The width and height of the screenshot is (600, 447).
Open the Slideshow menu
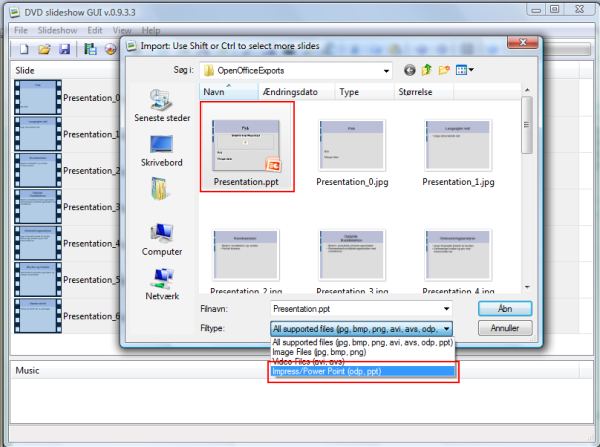(57, 30)
